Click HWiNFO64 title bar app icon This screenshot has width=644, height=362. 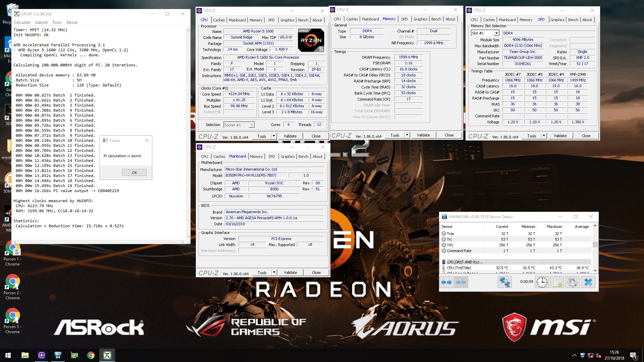tap(444, 217)
